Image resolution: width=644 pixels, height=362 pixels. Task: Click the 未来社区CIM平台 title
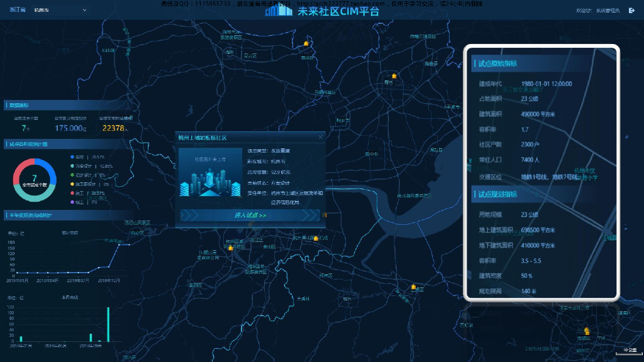338,11
